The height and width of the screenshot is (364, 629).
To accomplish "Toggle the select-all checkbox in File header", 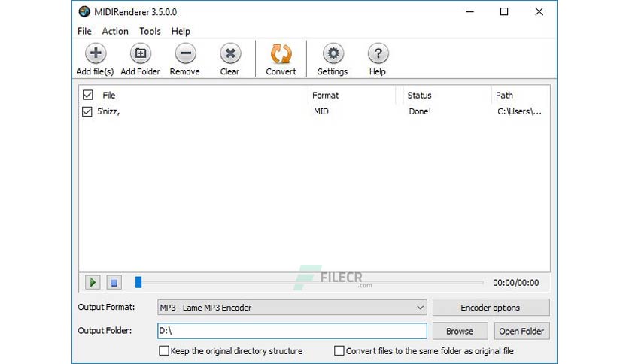I will [x=87, y=95].
